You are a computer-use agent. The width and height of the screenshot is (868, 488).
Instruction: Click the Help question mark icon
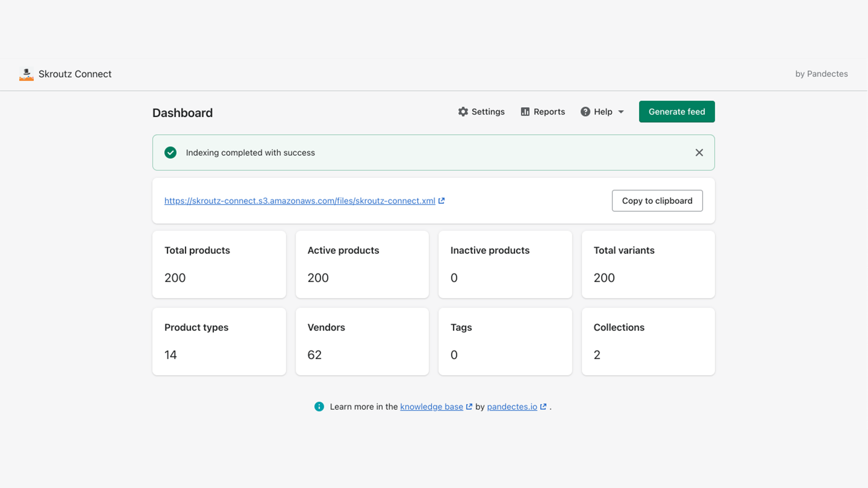[585, 112]
